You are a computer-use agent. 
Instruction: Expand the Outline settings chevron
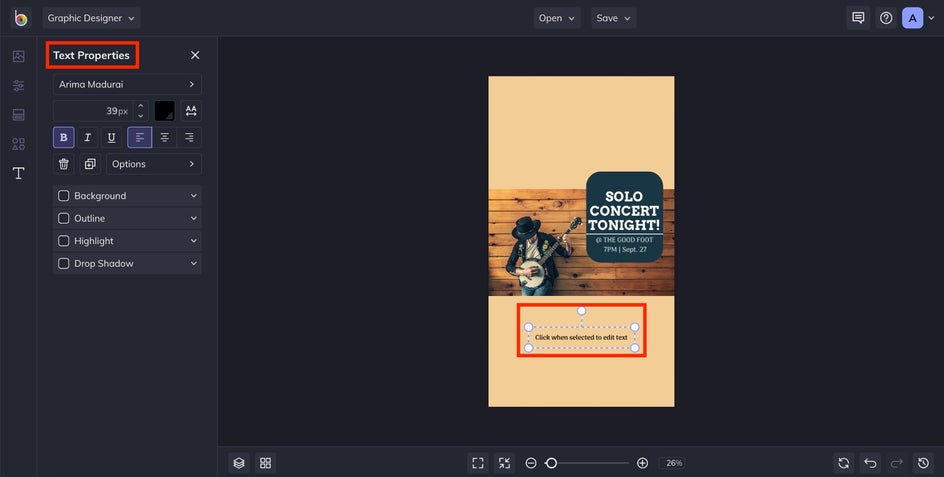point(194,218)
